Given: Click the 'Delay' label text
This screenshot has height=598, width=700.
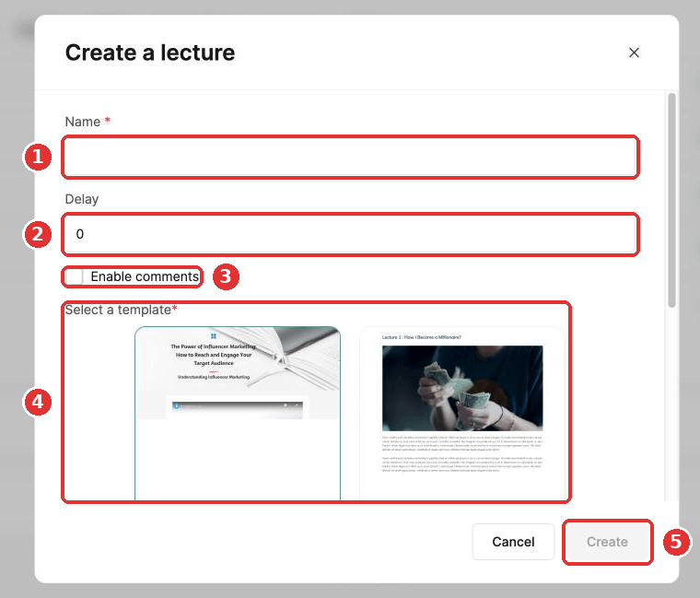Looking at the screenshot, I should [x=82, y=199].
